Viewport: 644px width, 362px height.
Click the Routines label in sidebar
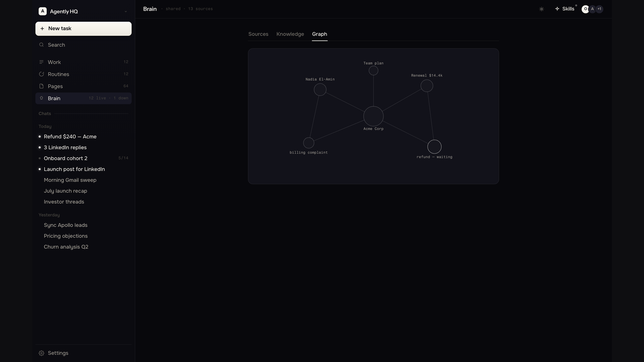pos(58,74)
